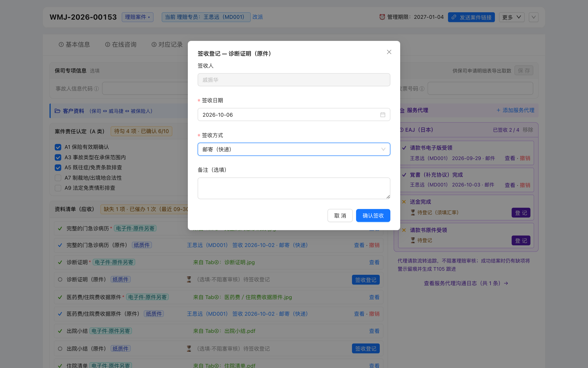The width and height of the screenshot is (588, 368).
Task: Confirm with the 确认签收 button
Action: 373,215
